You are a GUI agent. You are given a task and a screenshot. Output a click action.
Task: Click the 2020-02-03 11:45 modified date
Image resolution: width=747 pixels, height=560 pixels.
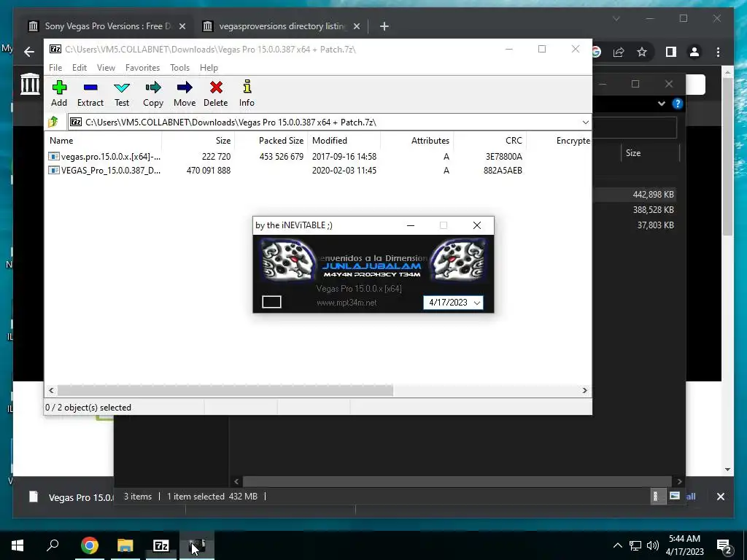point(344,171)
